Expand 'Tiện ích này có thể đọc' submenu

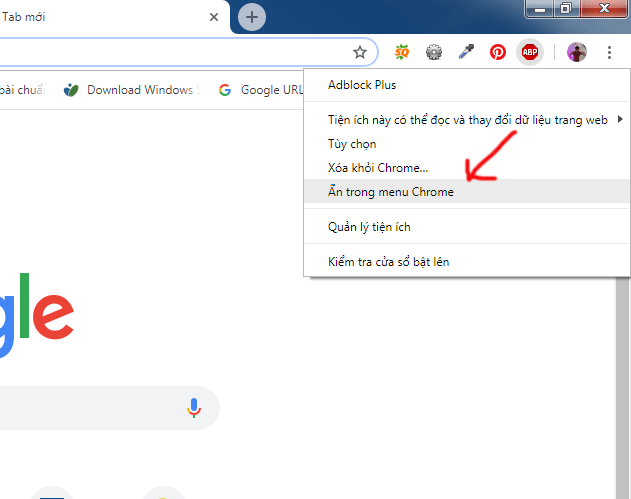[x=467, y=120]
